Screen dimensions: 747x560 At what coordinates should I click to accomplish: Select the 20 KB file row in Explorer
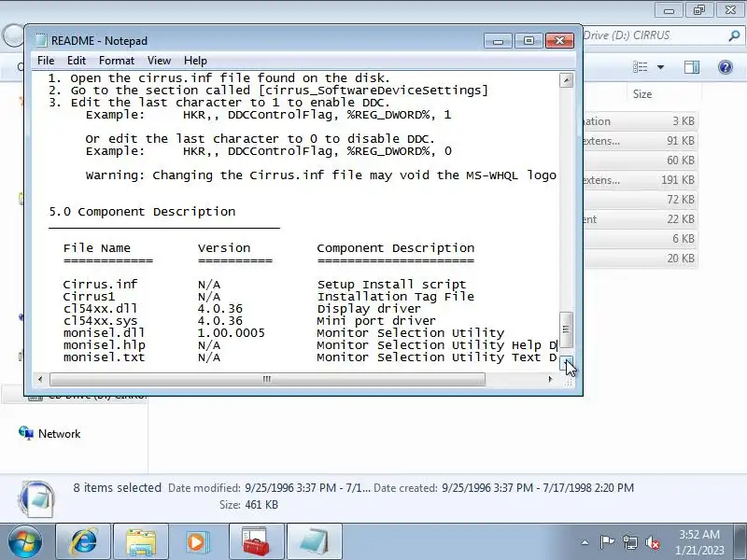pos(640,259)
